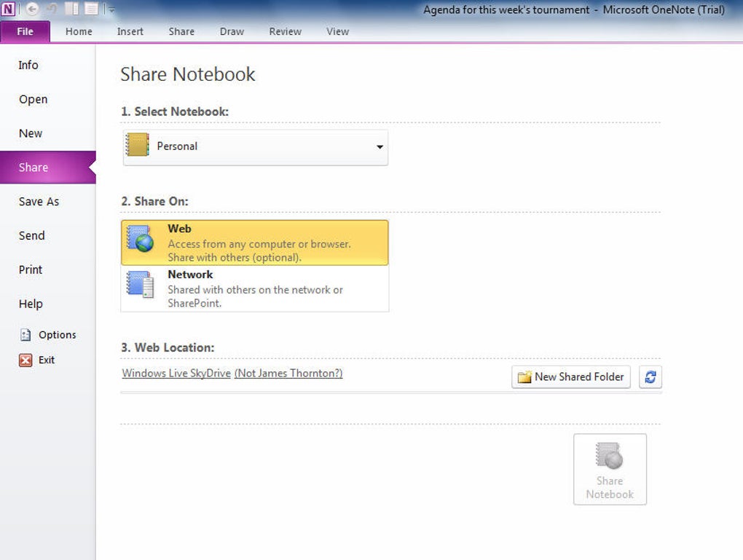Switch to the Home ribbon tab
The height and width of the screenshot is (560, 743).
(79, 31)
